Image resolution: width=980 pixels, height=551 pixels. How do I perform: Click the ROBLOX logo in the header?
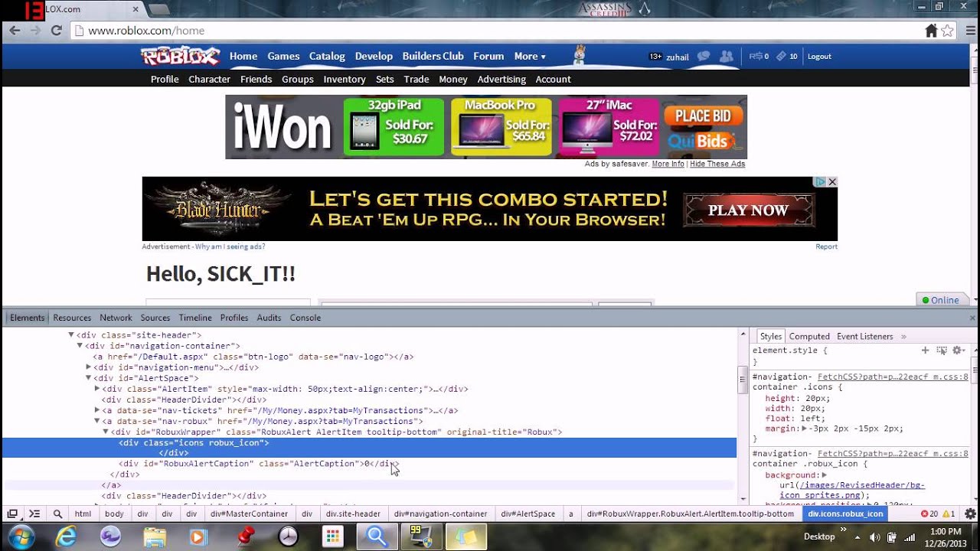pyautogui.click(x=181, y=56)
